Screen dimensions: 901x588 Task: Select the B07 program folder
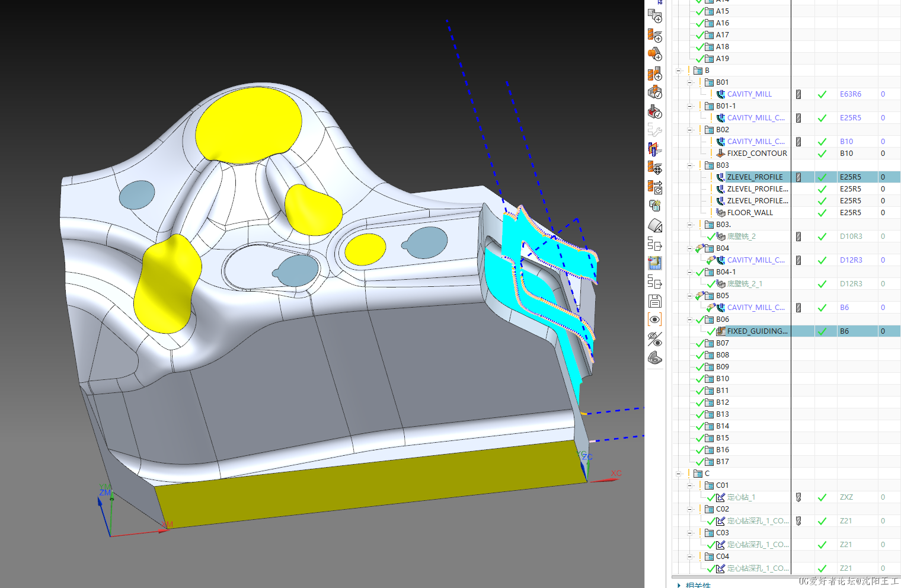pyautogui.click(x=722, y=343)
